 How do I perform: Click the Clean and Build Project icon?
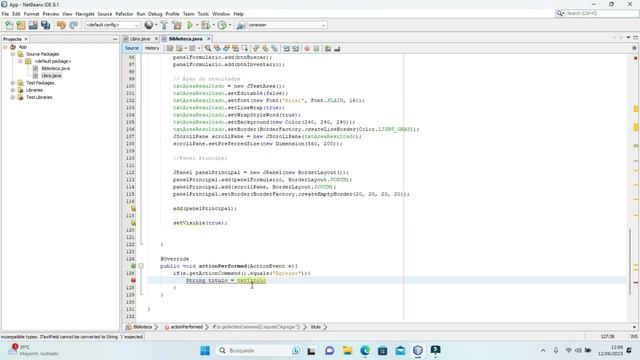click(177, 25)
